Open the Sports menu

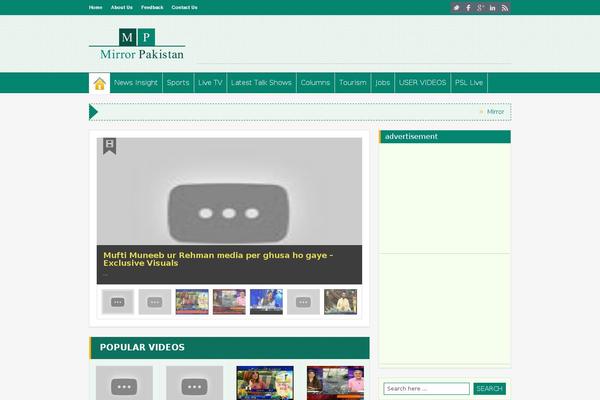pyautogui.click(x=178, y=83)
